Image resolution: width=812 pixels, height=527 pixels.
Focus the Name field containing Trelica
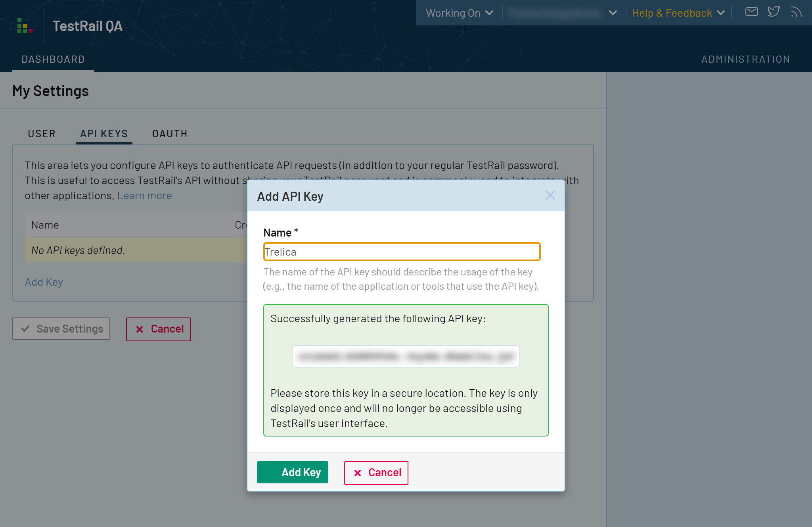[402, 252]
